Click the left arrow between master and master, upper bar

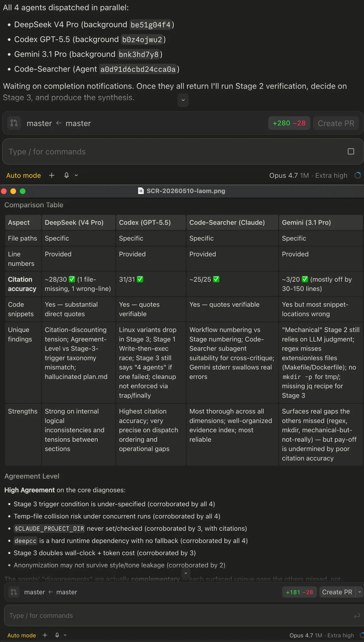(59, 123)
